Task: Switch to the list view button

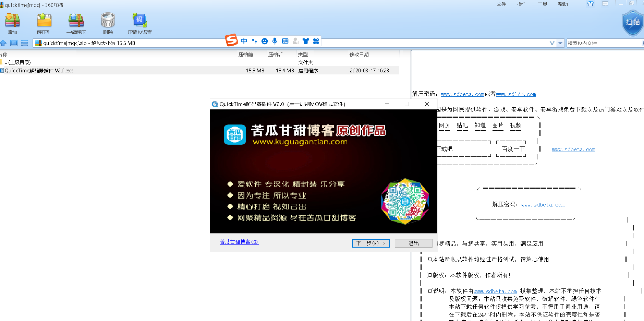Action: (x=24, y=43)
